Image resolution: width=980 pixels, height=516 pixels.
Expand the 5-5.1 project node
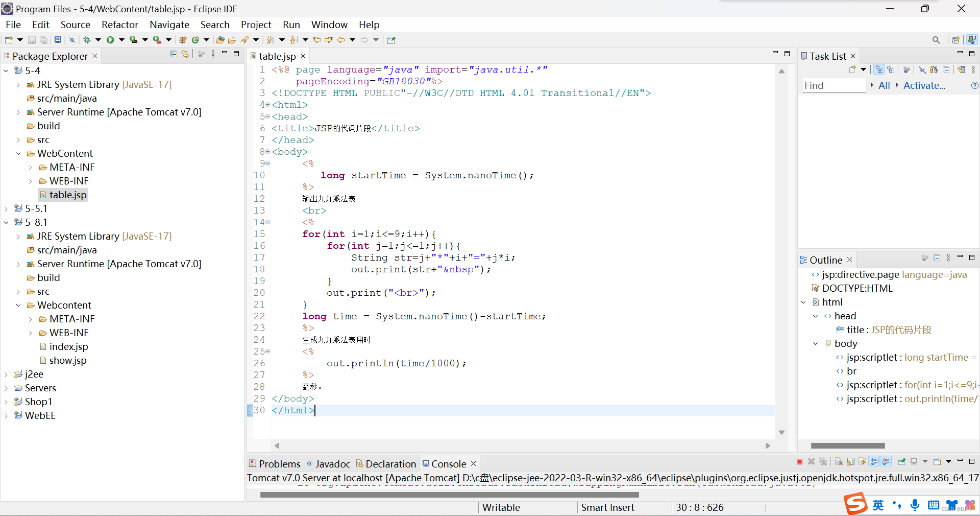coord(6,208)
